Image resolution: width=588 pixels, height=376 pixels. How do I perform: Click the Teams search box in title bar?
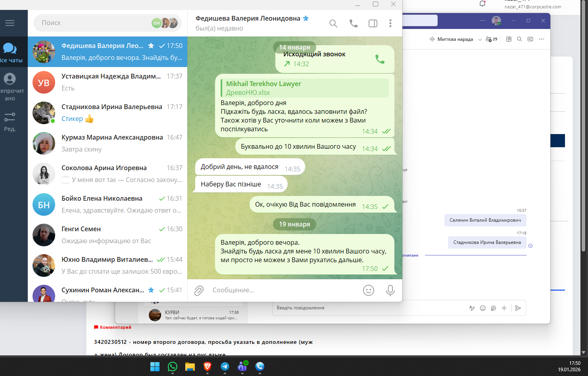pos(420,21)
